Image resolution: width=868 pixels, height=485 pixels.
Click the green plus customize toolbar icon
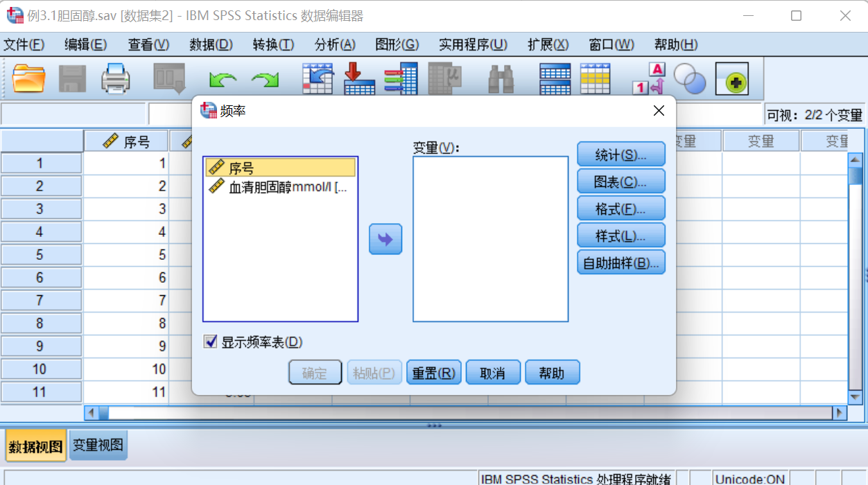tap(732, 80)
